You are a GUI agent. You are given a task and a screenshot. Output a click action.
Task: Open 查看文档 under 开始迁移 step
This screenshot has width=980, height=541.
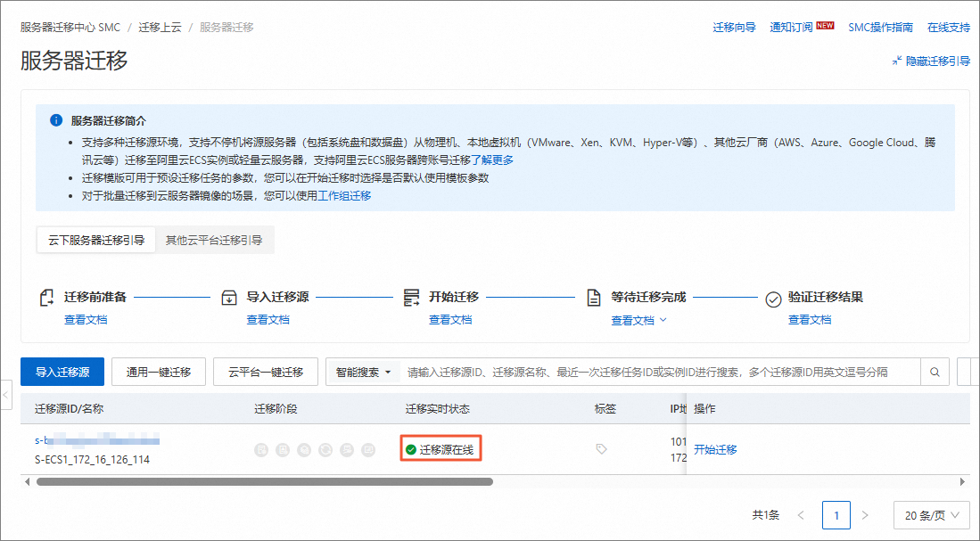coord(450,320)
